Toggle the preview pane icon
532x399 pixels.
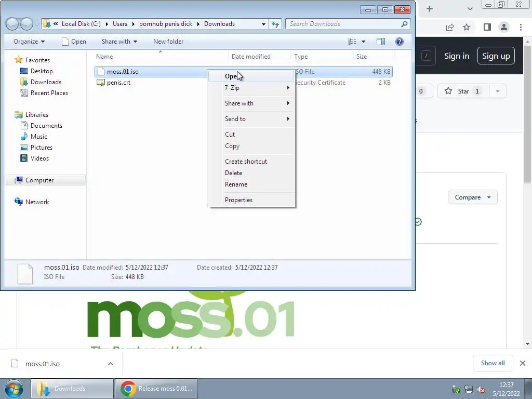[x=381, y=42]
